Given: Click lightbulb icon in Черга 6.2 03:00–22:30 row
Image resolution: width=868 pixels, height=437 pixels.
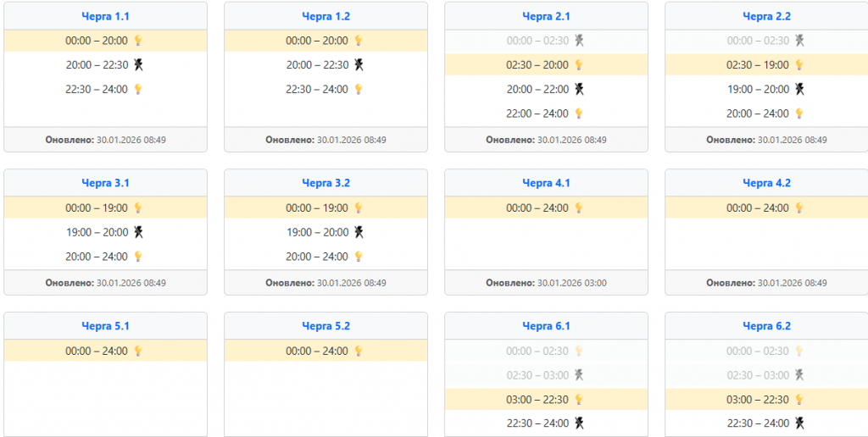Looking at the screenshot, I should pos(799,400).
